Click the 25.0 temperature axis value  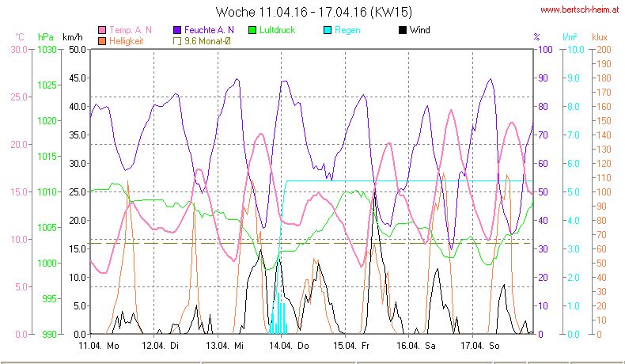(19, 97)
